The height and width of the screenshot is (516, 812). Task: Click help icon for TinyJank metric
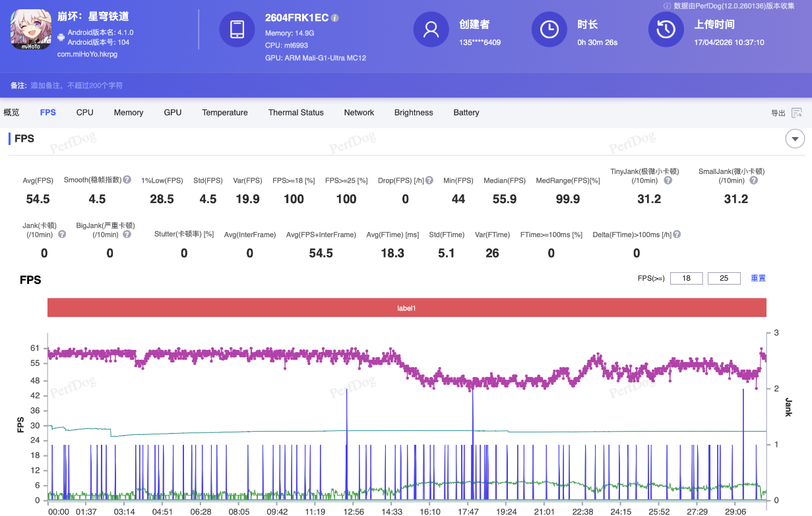[668, 181]
